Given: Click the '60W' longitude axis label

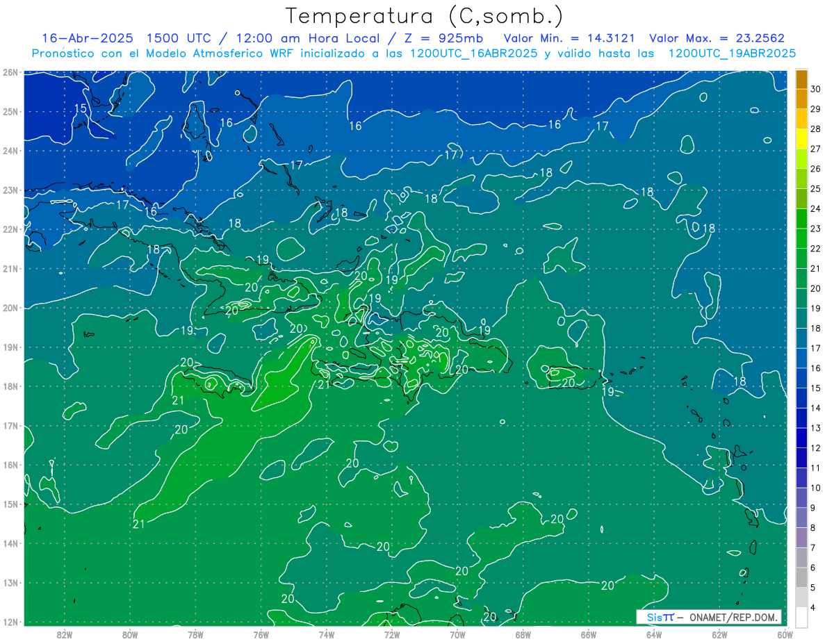Looking at the screenshot, I should (785, 634).
